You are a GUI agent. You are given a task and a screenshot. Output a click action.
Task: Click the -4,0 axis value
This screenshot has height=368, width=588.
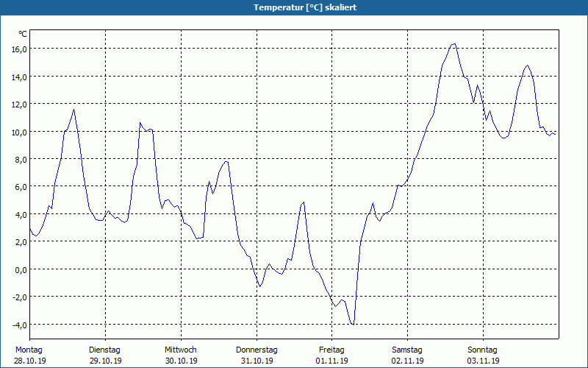pyautogui.click(x=20, y=325)
